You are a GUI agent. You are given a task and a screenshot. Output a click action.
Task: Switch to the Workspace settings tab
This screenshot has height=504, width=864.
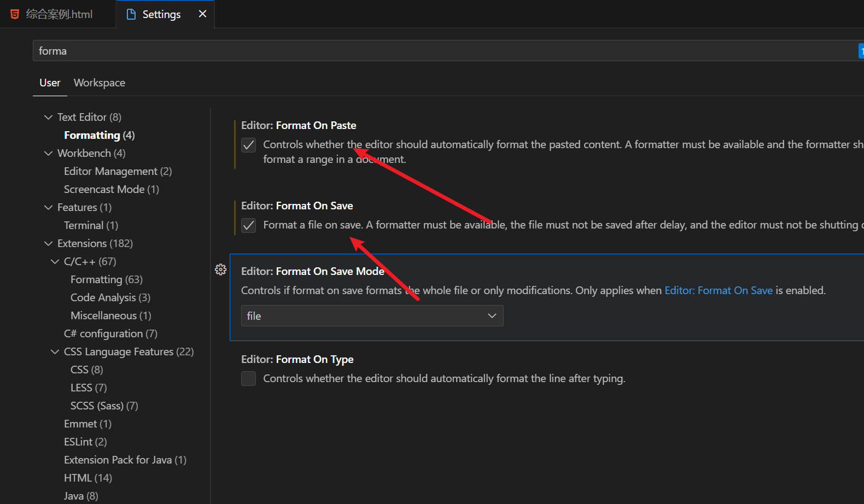point(100,83)
